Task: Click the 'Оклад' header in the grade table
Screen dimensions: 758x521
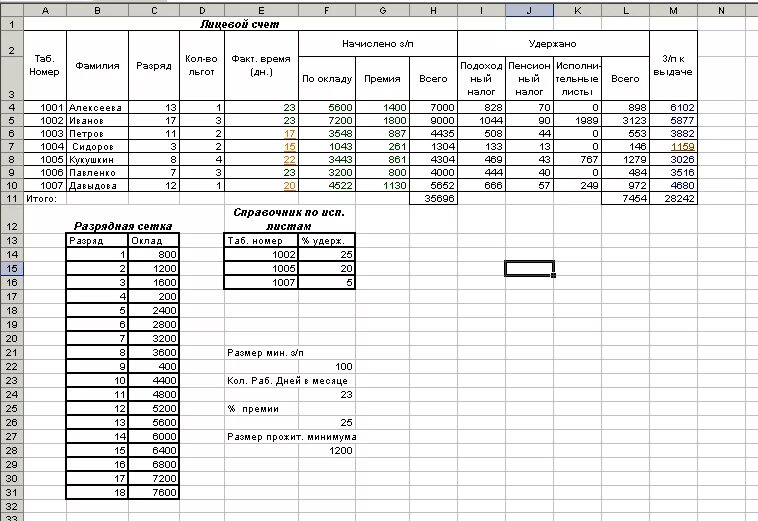Action: pos(154,240)
